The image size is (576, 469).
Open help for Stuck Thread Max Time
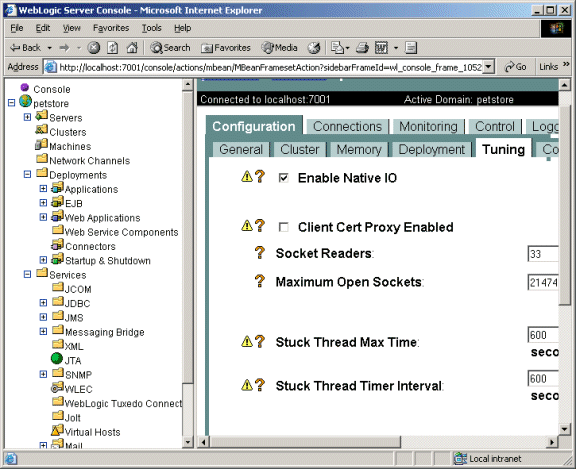tap(260, 342)
